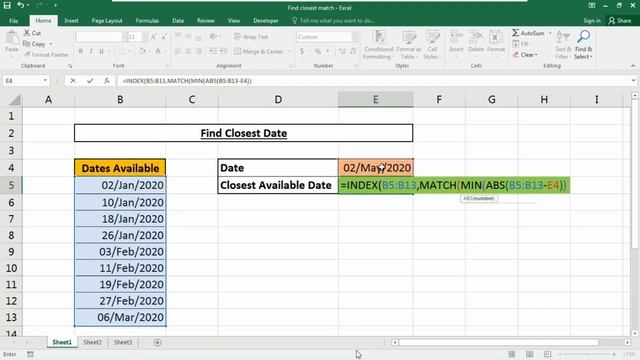Switch to Page Layout view icon
This screenshot has height=360, width=640.
pos(529,354)
